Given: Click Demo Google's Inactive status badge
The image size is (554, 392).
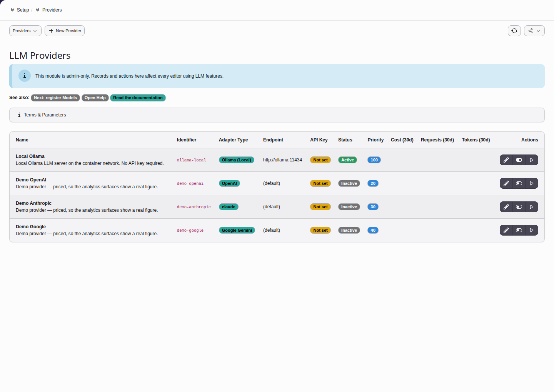Looking at the screenshot, I should pos(349,230).
